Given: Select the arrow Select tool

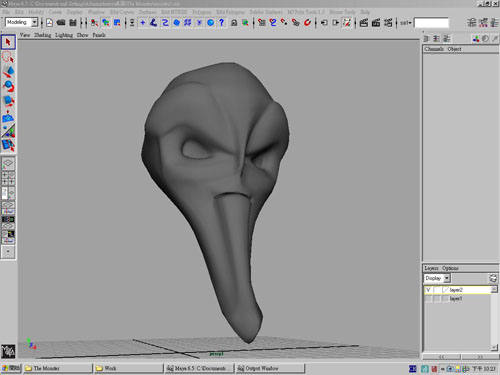Looking at the screenshot, I should click(x=8, y=42).
